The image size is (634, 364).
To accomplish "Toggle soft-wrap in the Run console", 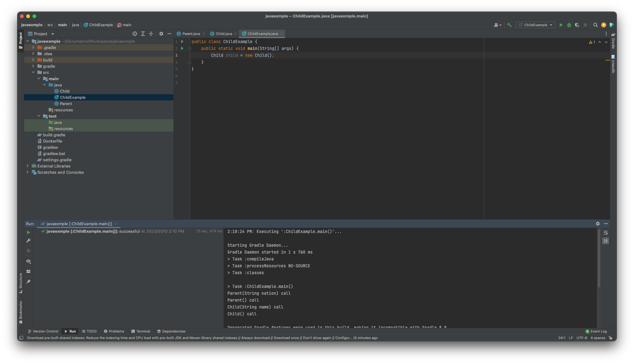I will (605, 233).
